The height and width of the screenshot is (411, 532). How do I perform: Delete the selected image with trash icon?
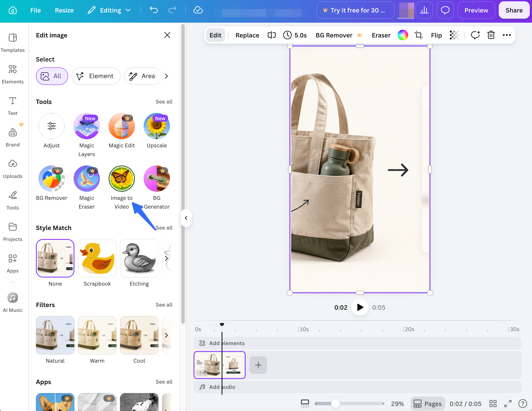point(491,35)
